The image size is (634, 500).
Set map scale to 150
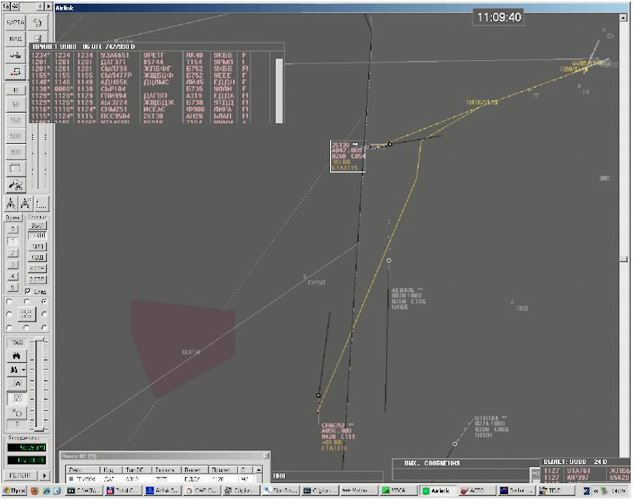click(x=15, y=120)
